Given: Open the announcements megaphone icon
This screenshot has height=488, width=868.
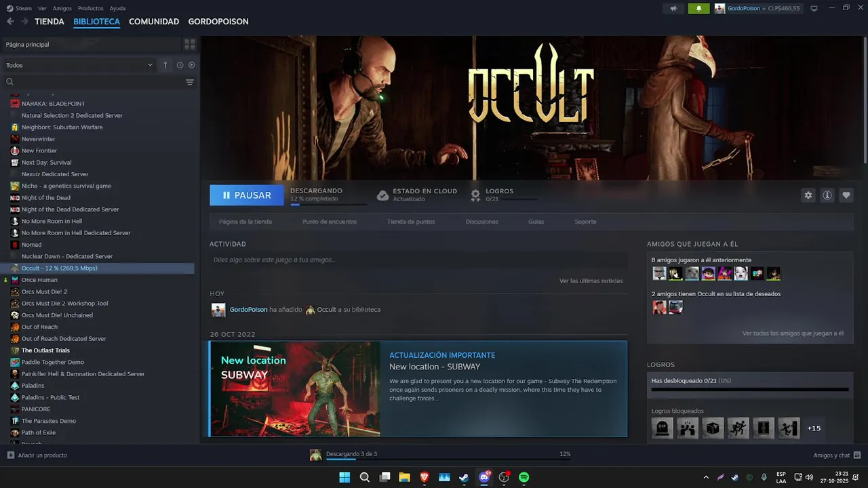Looking at the screenshot, I should point(673,8).
